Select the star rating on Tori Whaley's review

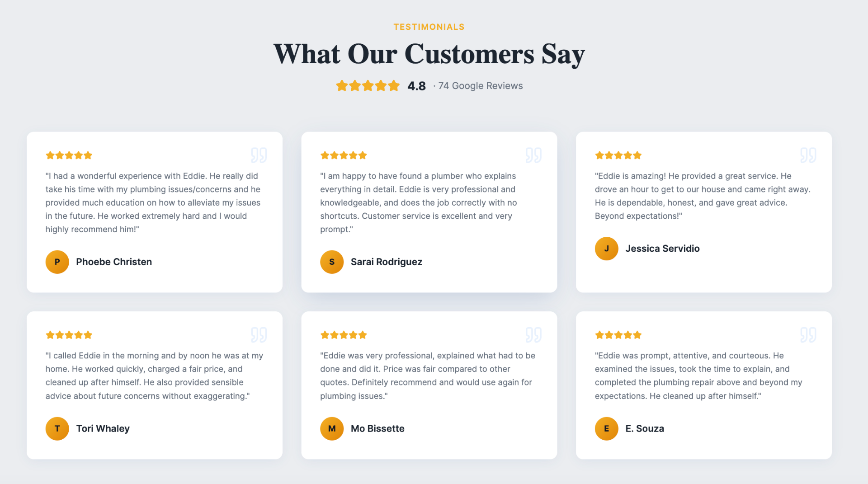coord(69,335)
